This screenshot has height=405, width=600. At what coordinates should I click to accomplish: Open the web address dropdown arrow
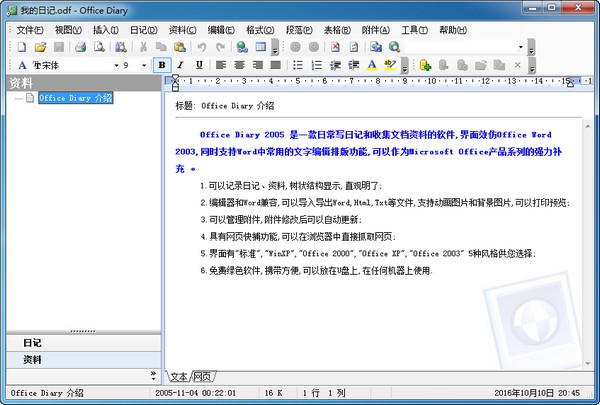coord(520,47)
